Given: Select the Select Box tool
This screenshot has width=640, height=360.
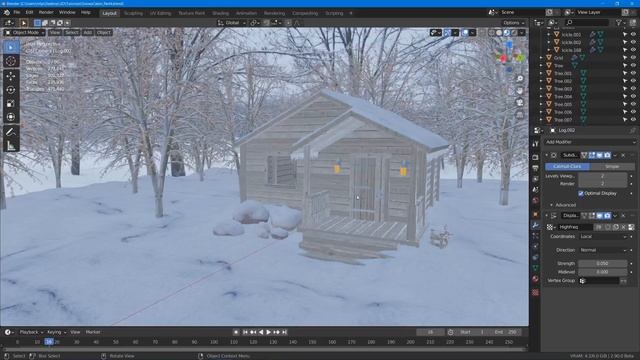Looking at the screenshot, I should 11,47.
